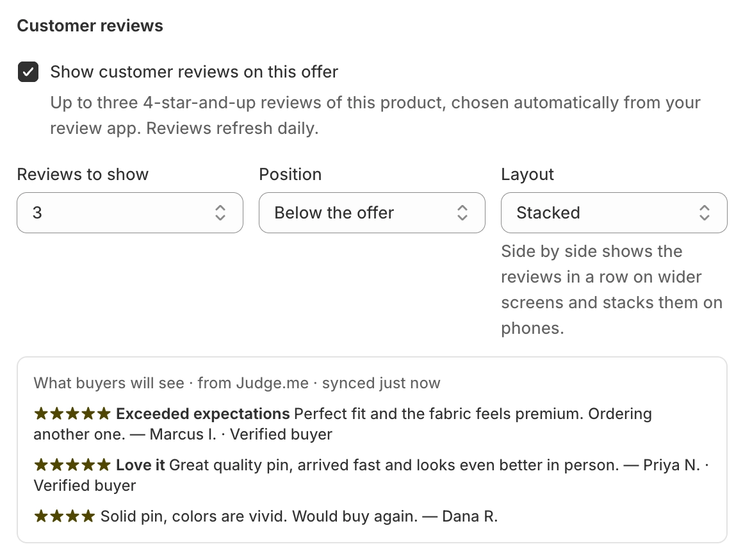Click the four stars on Dana R. review
743x560 pixels.
65,516
